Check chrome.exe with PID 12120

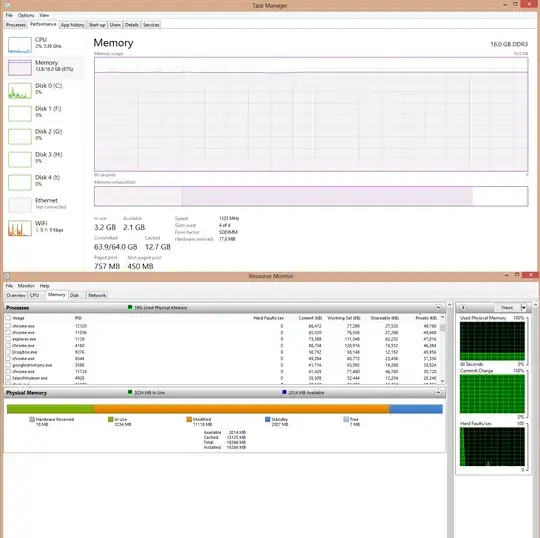click(8, 326)
